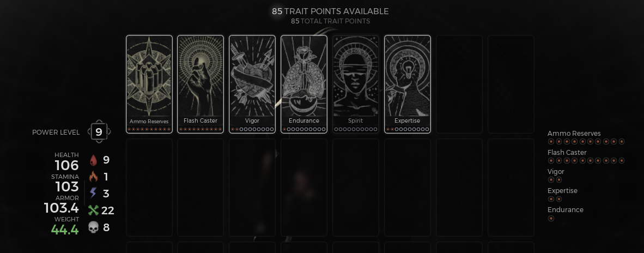Click the Flash Caster summary entry
The width and height of the screenshot is (644, 253).
click(586, 156)
